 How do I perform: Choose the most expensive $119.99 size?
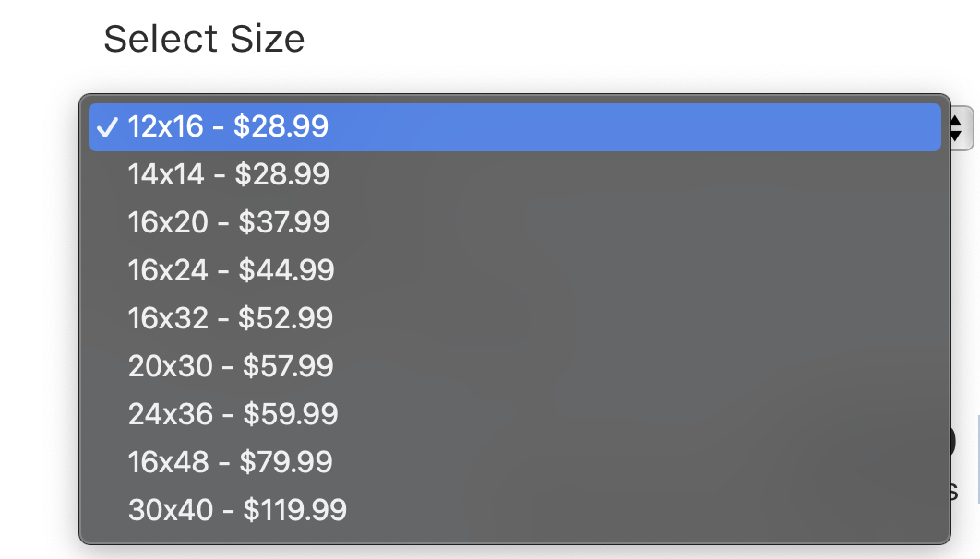(294, 510)
